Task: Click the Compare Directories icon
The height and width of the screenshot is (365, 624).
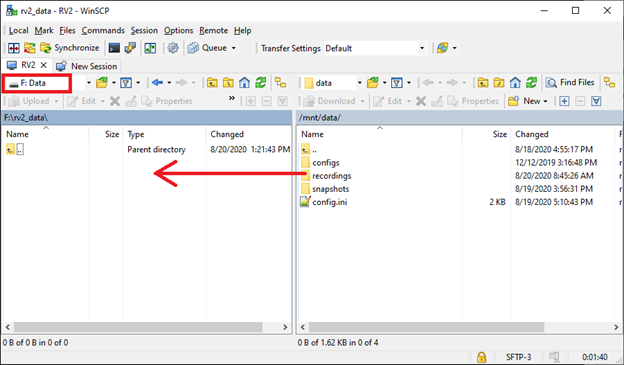Action: coord(14,48)
